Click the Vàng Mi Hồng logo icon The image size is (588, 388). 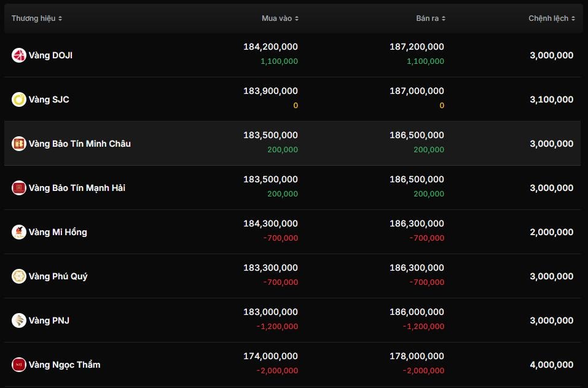click(18, 232)
